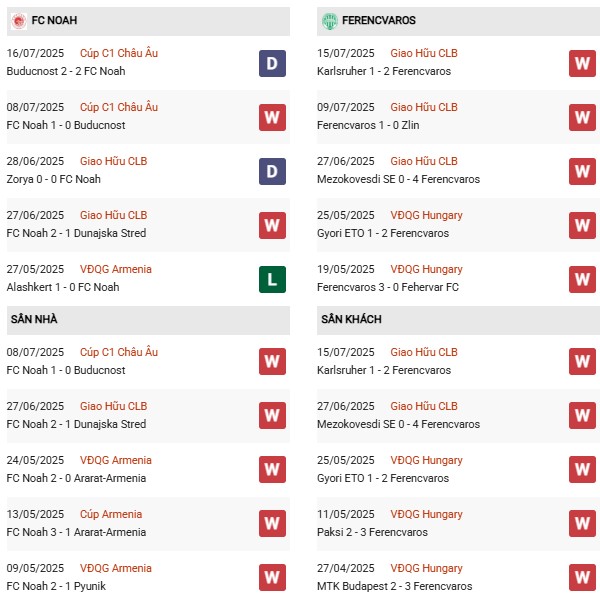Click the loss badge for Alashkert 1-0 FC Noah
600x599 pixels.
tap(272, 279)
